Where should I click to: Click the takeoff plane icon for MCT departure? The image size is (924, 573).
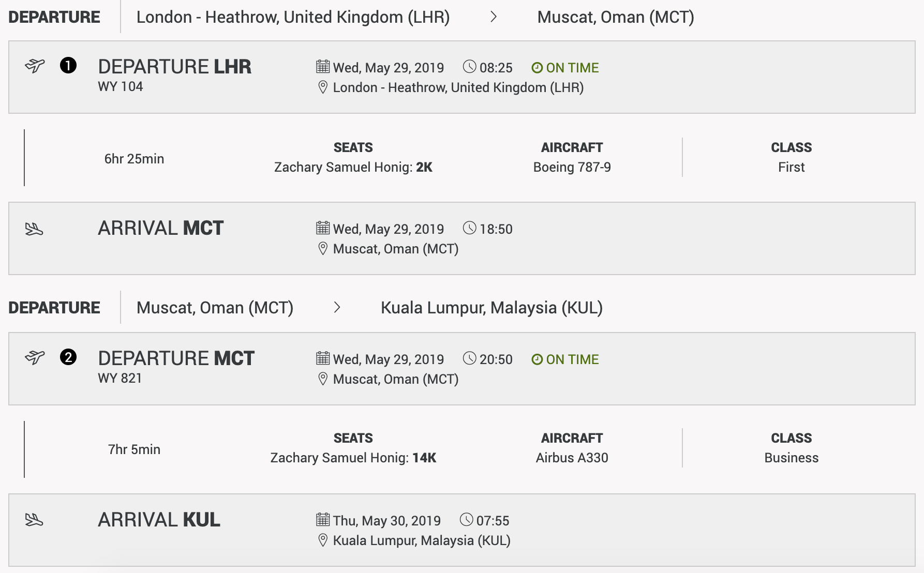point(35,357)
